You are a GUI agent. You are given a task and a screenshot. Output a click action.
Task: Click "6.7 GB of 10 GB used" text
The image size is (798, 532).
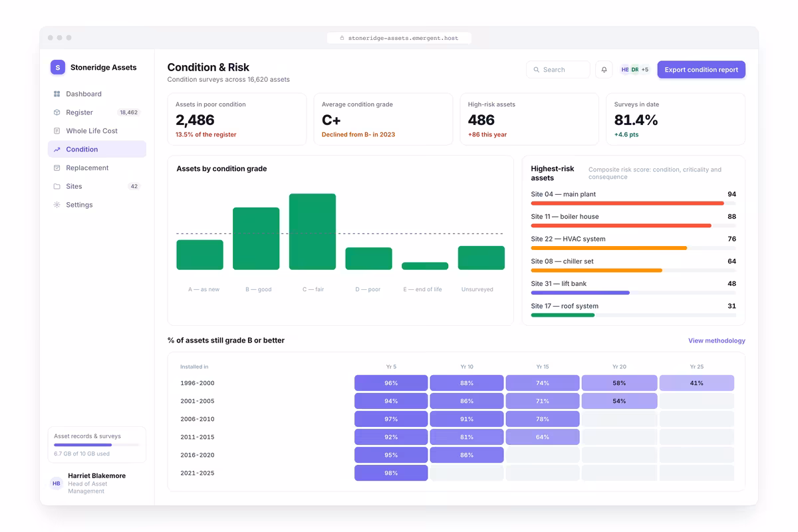point(82,454)
